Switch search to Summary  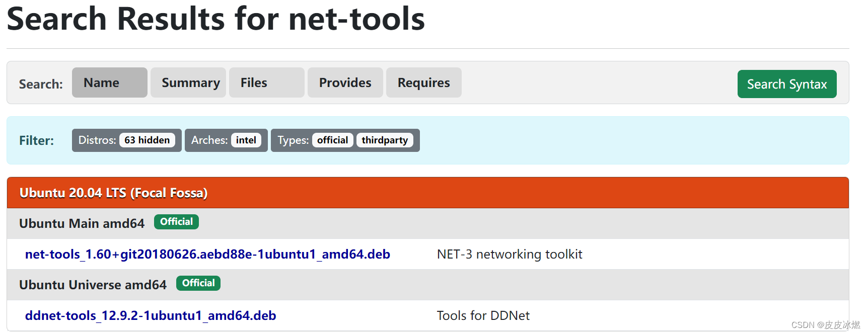(188, 82)
